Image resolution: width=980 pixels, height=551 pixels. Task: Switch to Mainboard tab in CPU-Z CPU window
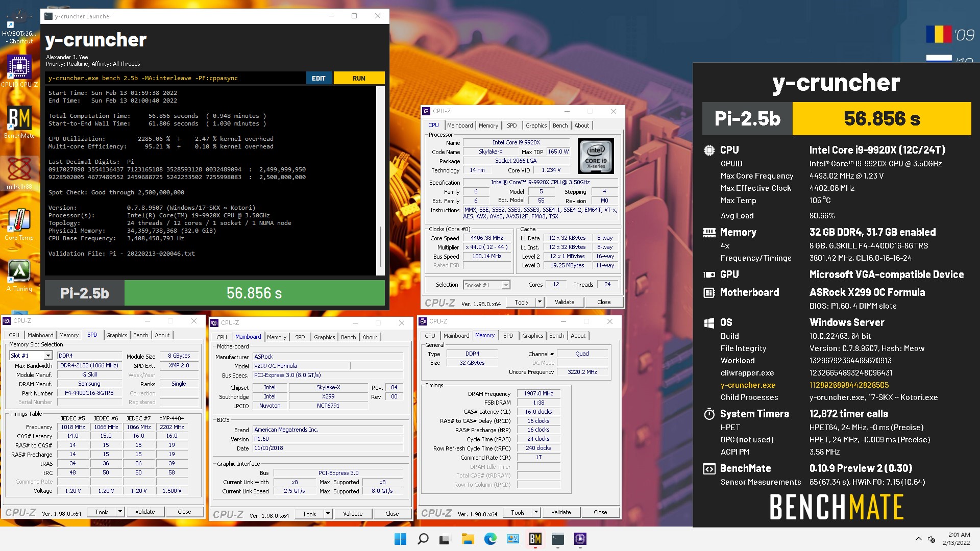[460, 126]
